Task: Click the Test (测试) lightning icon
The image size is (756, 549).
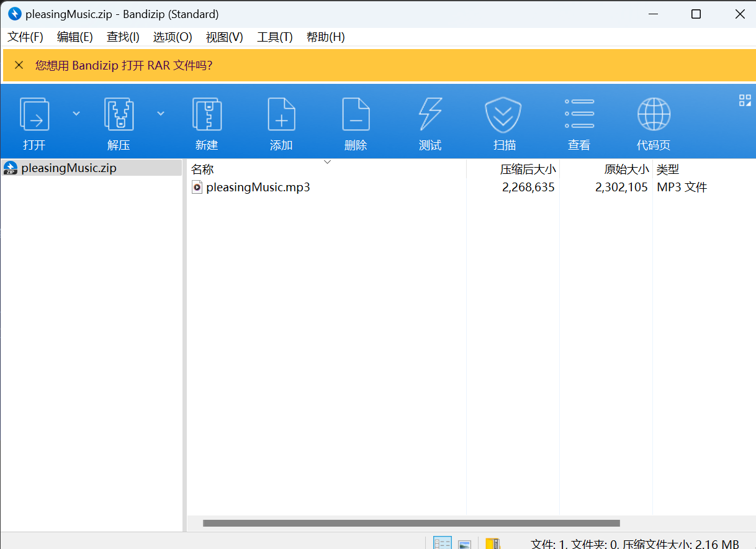Action: (x=430, y=114)
